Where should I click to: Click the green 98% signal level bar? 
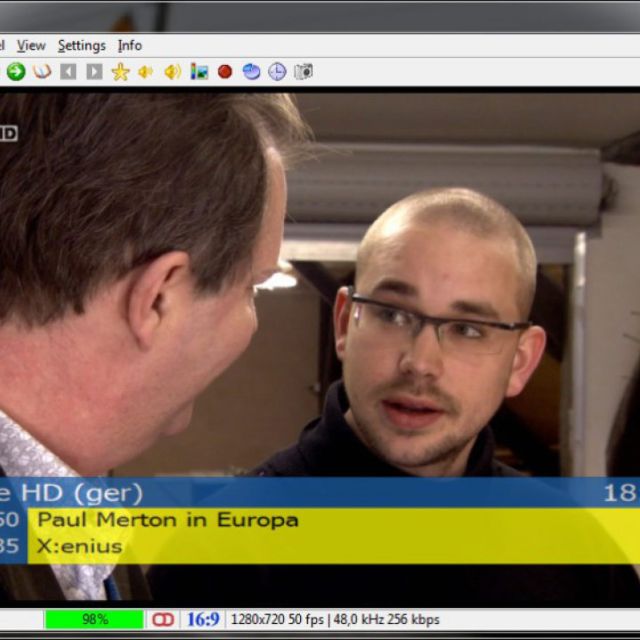tap(94, 620)
